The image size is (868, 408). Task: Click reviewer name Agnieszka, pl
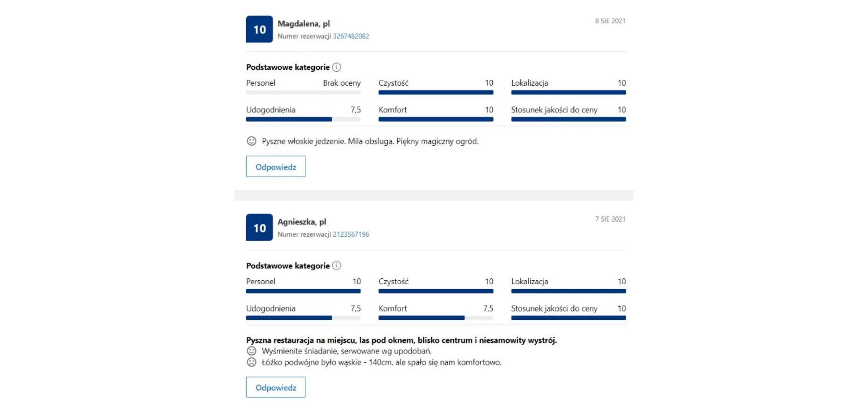point(302,222)
